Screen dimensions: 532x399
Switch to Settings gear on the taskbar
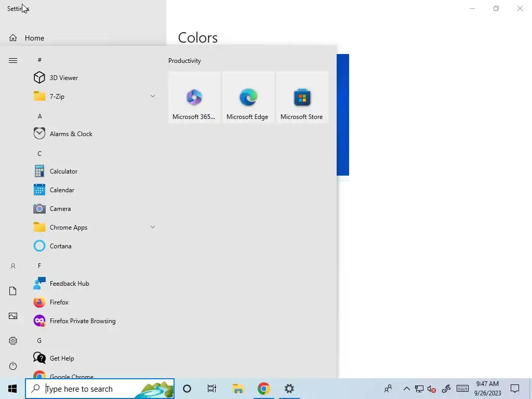point(289,389)
